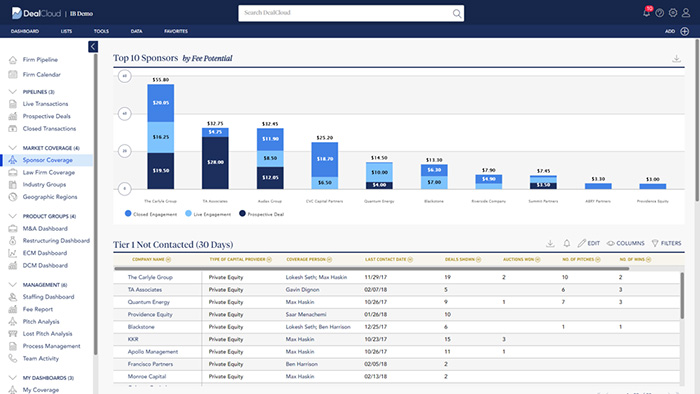Open the Restructuring Dashboard
The width and height of the screenshot is (700, 394).
[x=56, y=241]
